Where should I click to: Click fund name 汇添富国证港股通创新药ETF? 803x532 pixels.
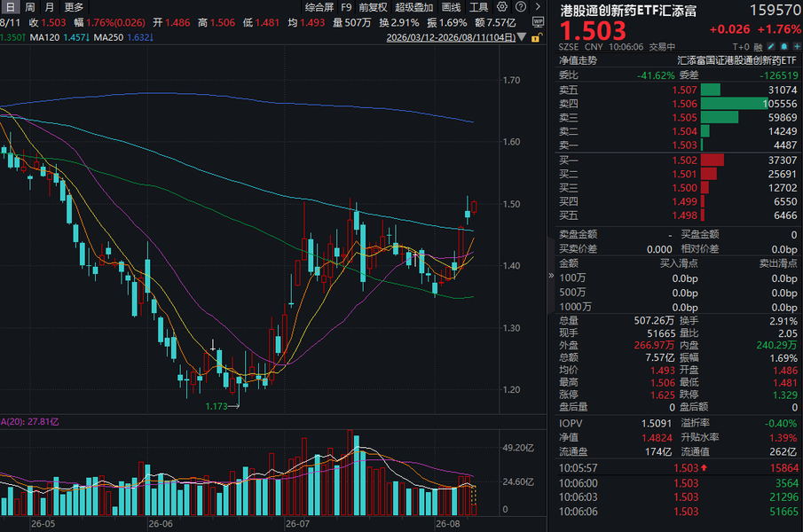click(x=736, y=60)
